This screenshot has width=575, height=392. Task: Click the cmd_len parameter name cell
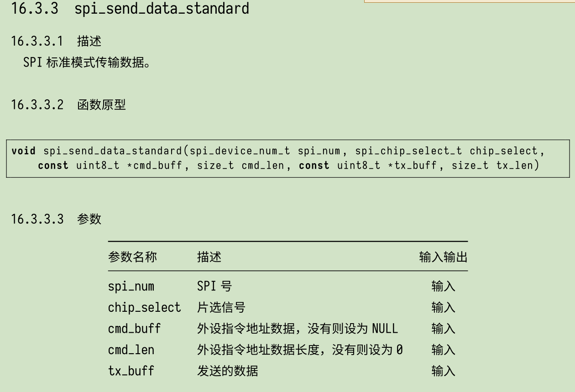[x=131, y=350]
